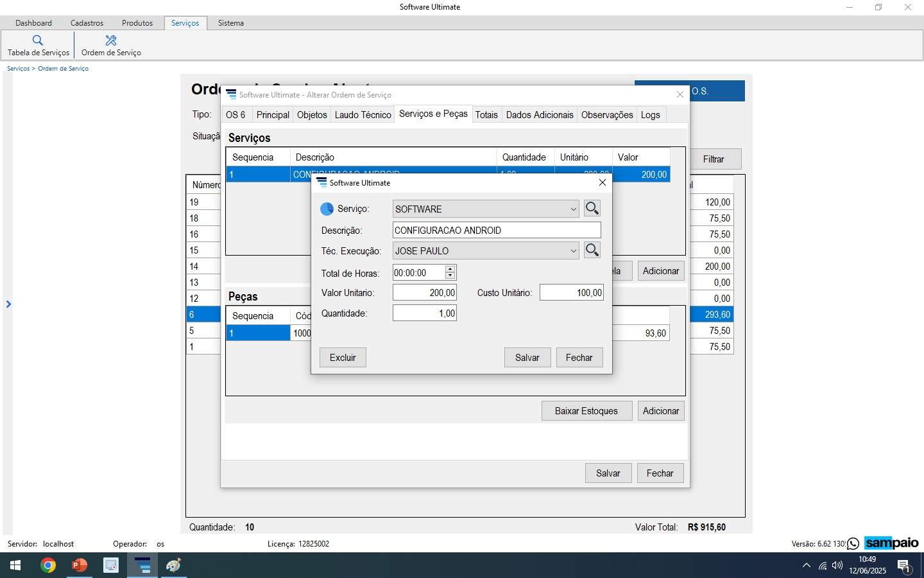
Task: Open Software Ultimate taskbar icon
Action: click(142, 565)
